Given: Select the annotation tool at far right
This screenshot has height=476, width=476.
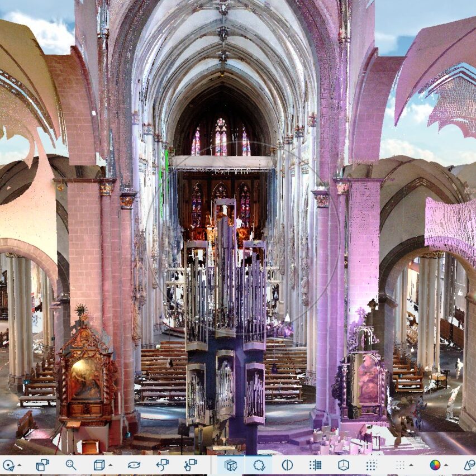Looking at the screenshot, I should [467, 466].
